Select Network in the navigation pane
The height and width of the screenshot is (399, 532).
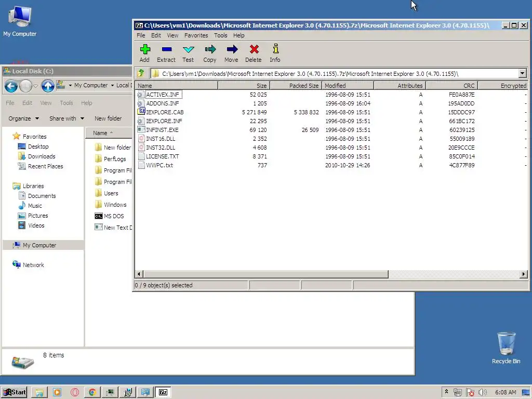pyautogui.click(x=33, y=264)
